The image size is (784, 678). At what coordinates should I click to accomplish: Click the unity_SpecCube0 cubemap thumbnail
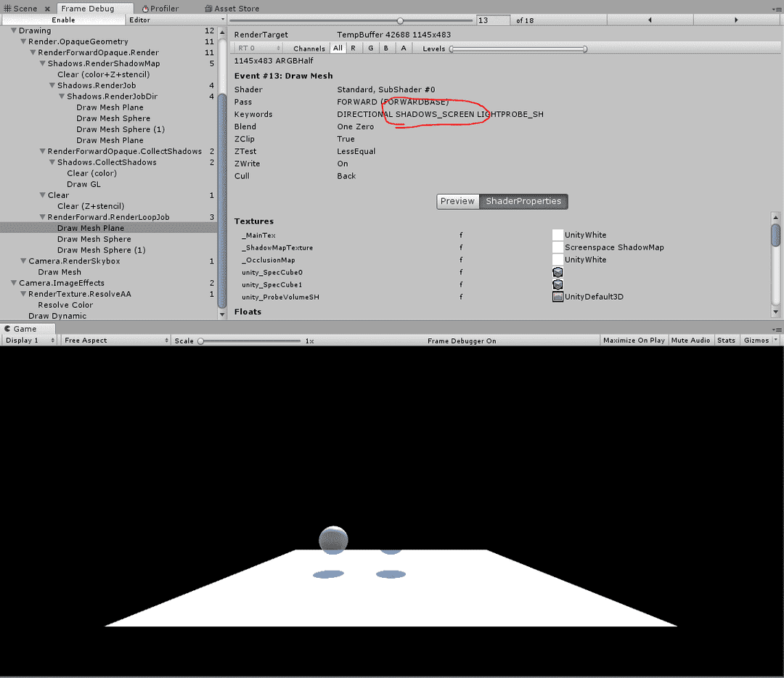click(557, 271)
